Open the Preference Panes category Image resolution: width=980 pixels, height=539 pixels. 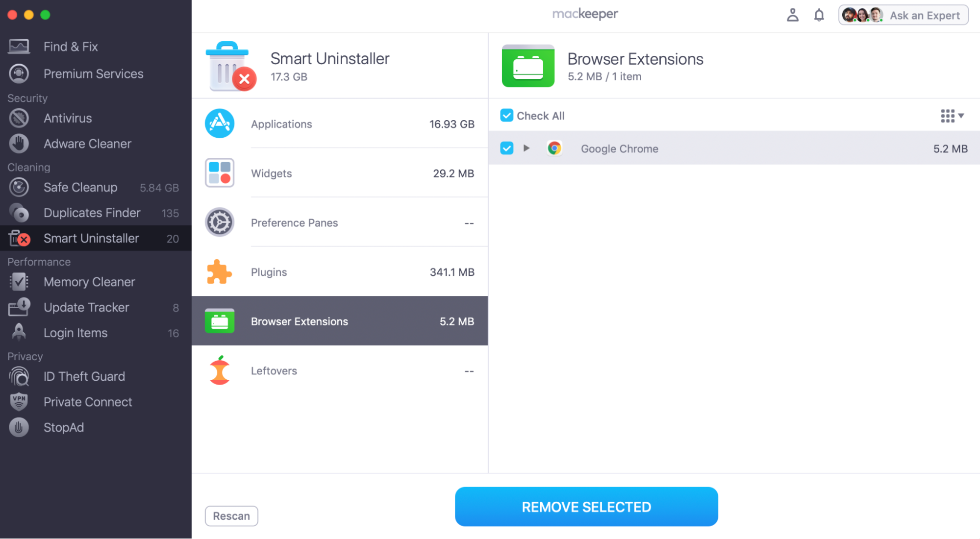(340, 222)
